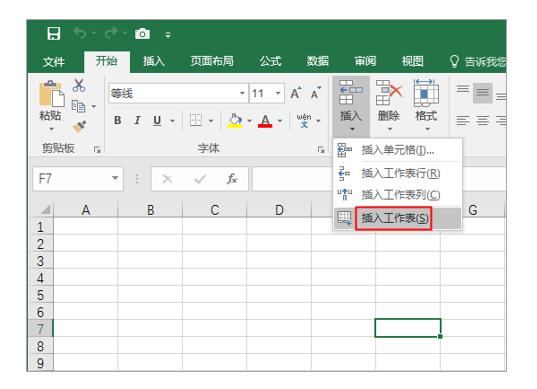Select column C header
The height and width of the screenshot is (389, 537).
point(215,210)
